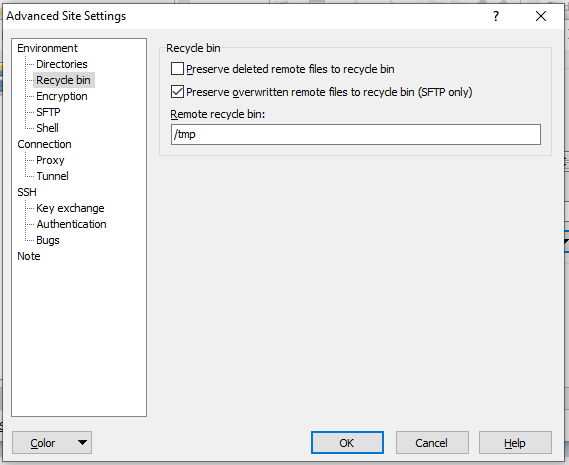Click the Help button
Image resolution: width=569 pixels, height=465 pixels.
click(x=515, y=442)
